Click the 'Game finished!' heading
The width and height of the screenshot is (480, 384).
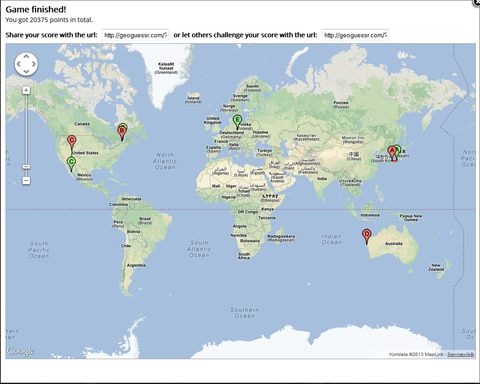[36, 9]
